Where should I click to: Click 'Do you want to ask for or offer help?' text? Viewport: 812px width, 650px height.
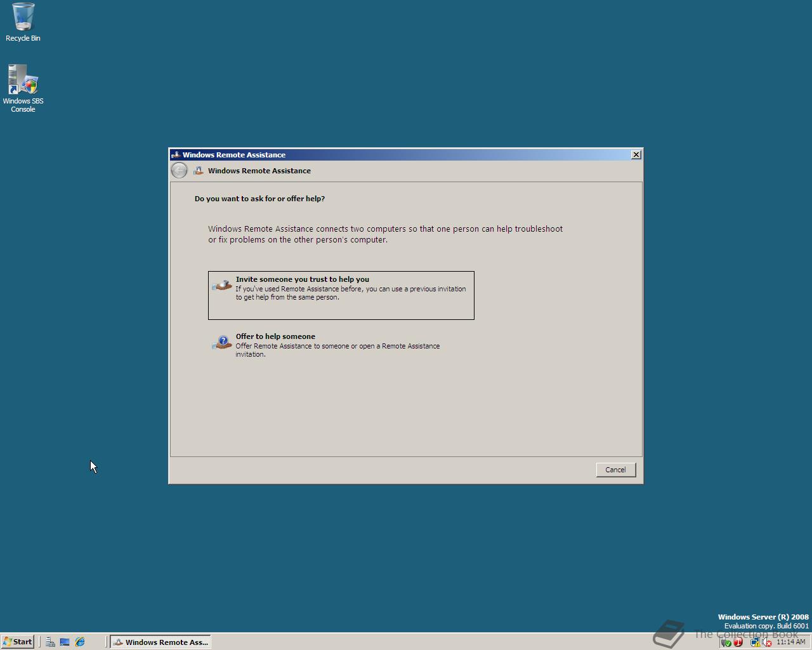tap(259, 199)
